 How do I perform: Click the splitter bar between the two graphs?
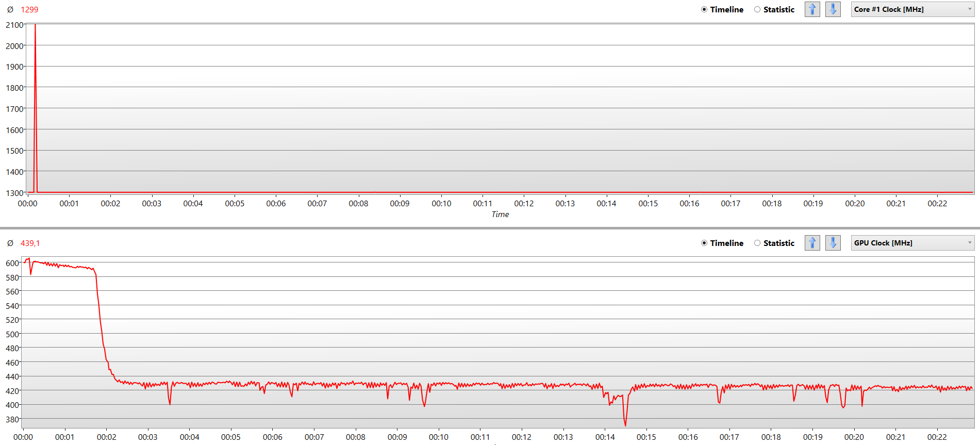tap(490, 228)
